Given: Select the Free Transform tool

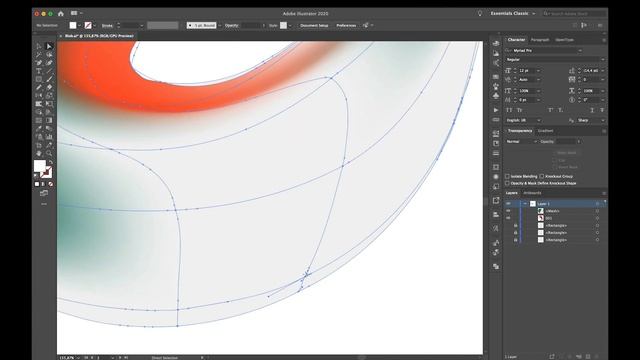Looking at the screenshot, I should (49, 104).
